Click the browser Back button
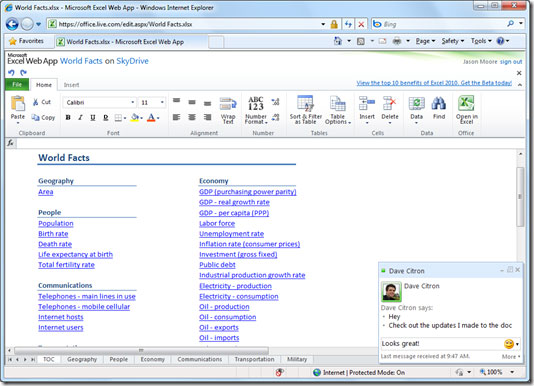Image resolution: width=534 pixels, height=386 pixels. tap(12, 24)
